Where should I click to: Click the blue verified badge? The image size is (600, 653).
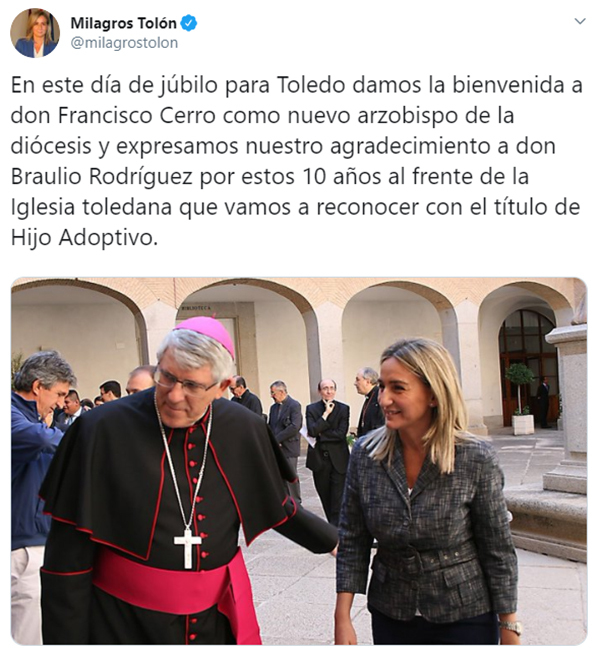click(x=189, y=23)
